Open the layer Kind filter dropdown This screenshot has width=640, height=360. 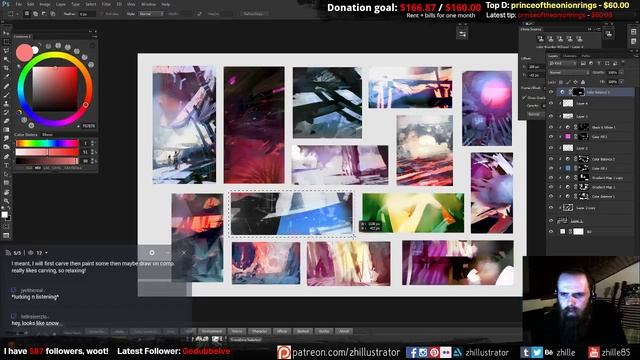point(562,63)
